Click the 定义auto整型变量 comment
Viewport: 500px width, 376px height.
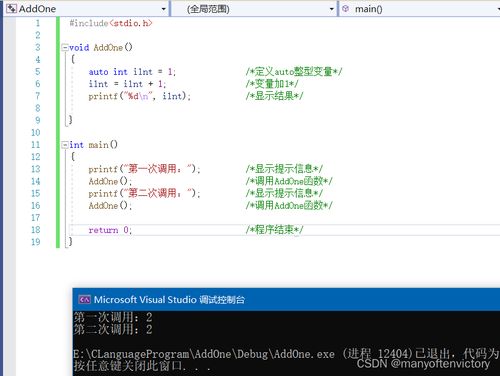pyautogui.click(x=294, y=72)
